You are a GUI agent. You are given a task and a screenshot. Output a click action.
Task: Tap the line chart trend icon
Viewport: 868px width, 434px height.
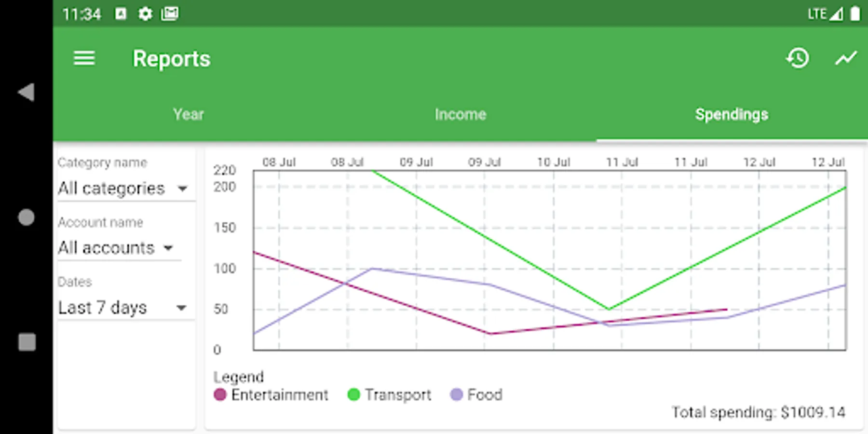coord(846,58)
